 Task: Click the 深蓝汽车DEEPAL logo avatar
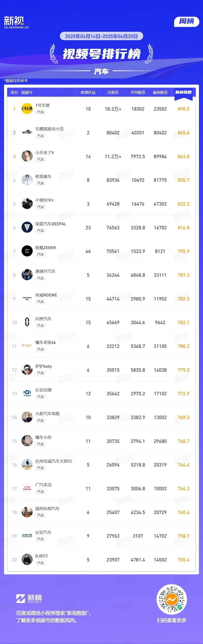[x=27, y=228]
